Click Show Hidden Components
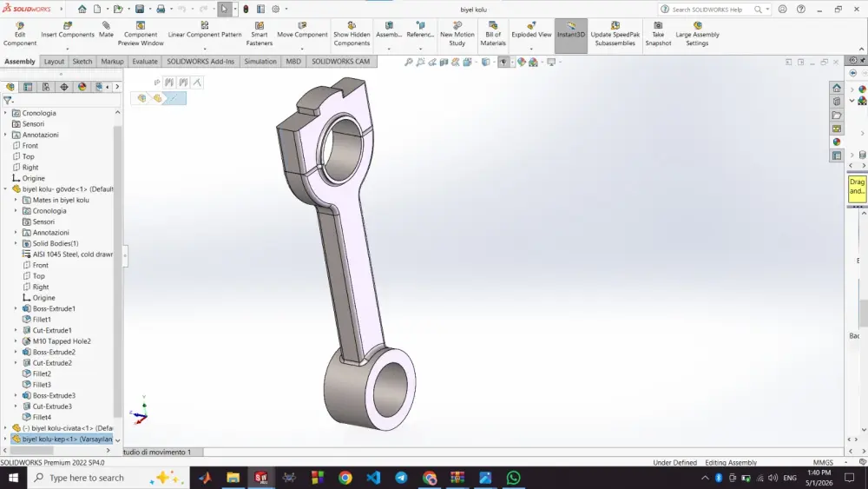The height and width of the screenshot is (489, 868). (x=352, y=34)
